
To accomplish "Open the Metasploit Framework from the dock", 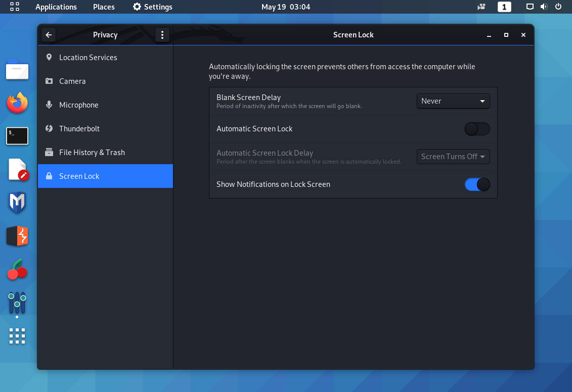I will click(x=17, y=202).
